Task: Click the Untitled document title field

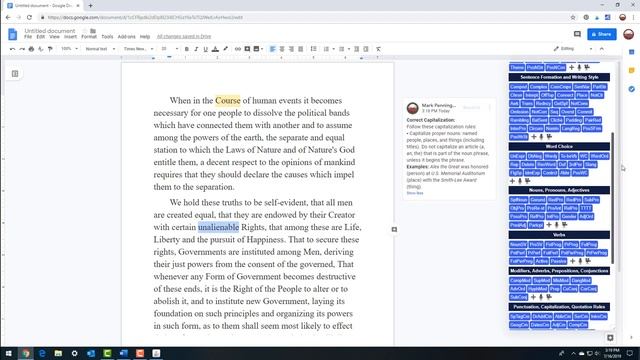Action: 50,31
